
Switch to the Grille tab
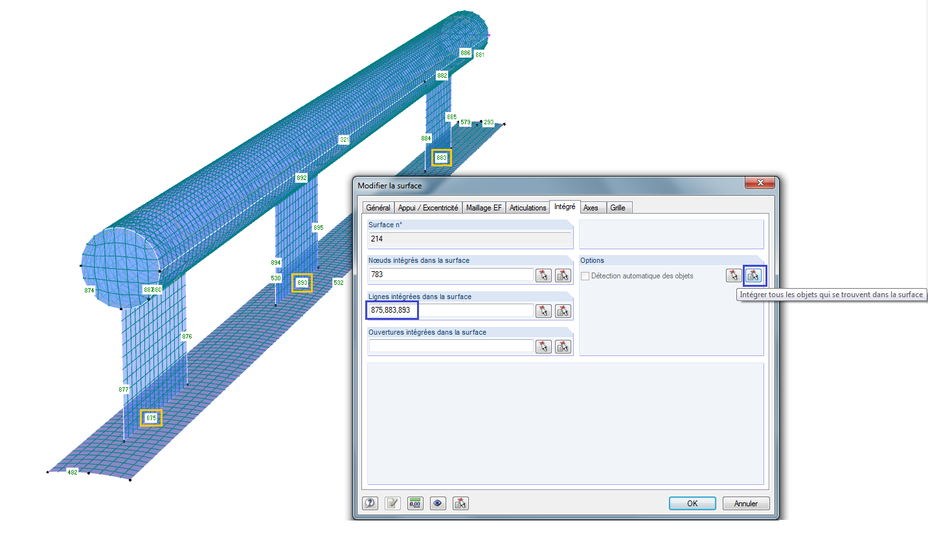618,208
